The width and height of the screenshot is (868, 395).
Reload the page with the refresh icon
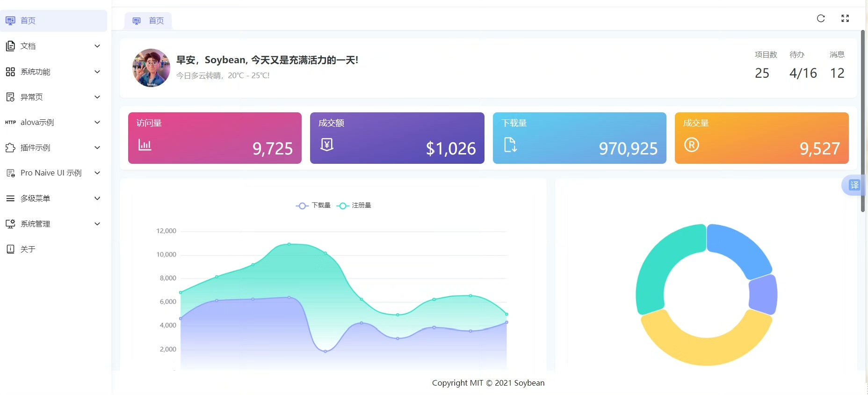pyautogui.click(x=821, y=18)
